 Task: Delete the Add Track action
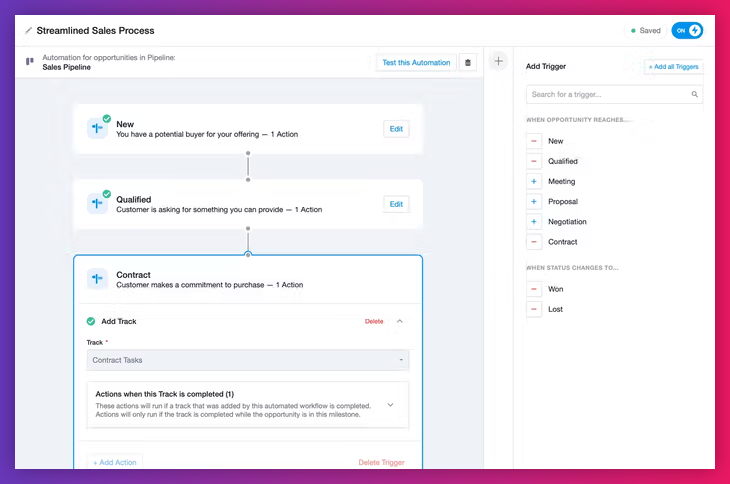click(374, 321)
